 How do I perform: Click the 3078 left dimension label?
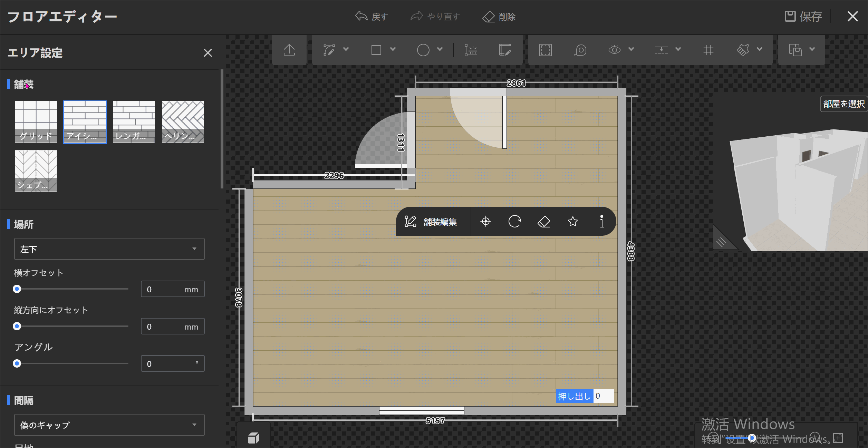pos(239,298)
